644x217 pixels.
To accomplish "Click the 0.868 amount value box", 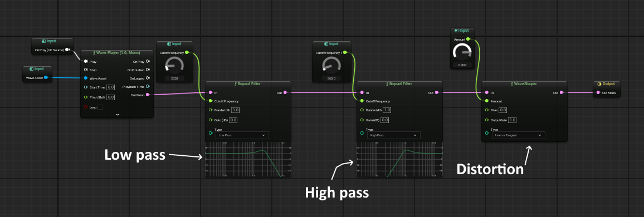I will pyautogui.click(x=462, y=65).
